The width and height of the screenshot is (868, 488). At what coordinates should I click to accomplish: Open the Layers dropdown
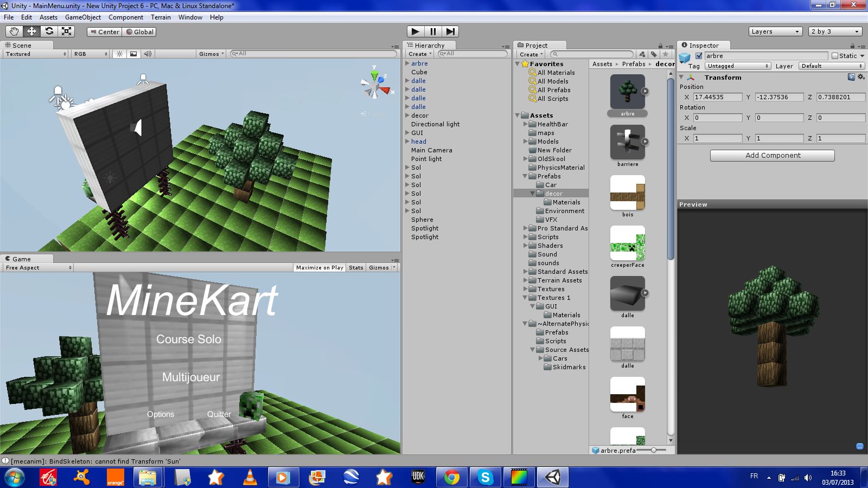775,31
